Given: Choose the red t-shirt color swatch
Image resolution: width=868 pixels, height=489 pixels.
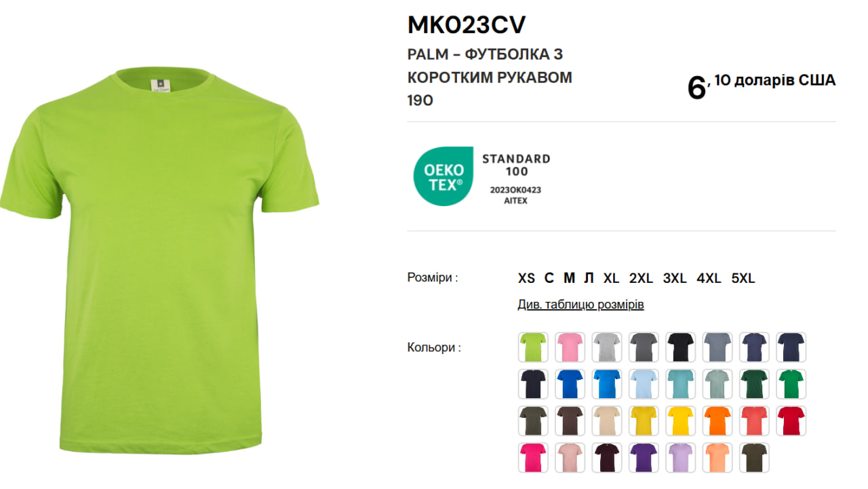Looking at the screenshot, I should (x=791, y=420).
